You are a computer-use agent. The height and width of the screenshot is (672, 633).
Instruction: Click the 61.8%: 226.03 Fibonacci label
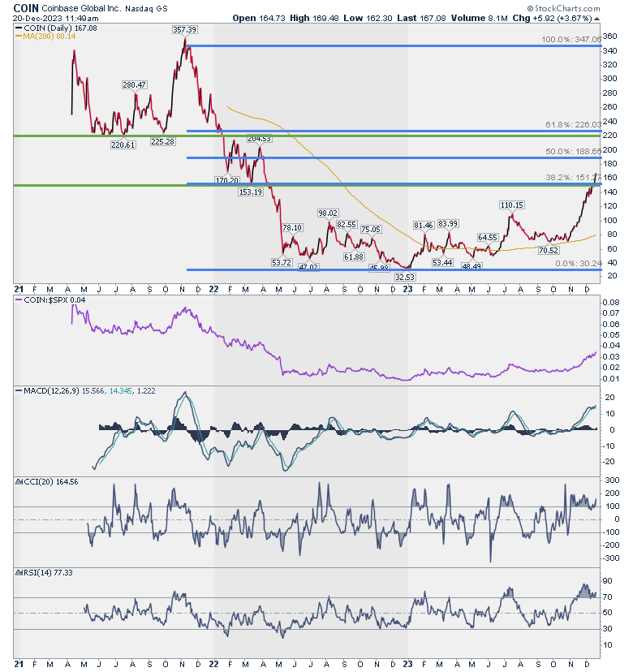click(574, 125)
